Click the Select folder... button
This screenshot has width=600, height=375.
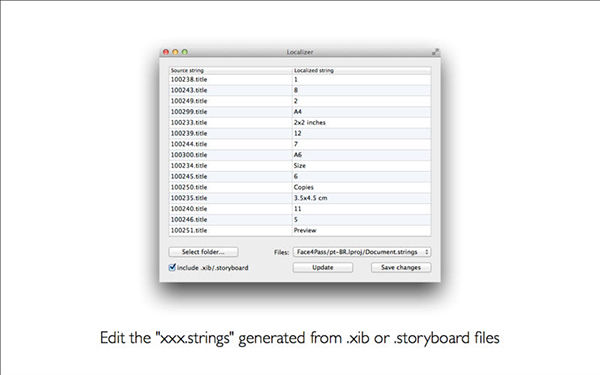[x=203, y=252]
